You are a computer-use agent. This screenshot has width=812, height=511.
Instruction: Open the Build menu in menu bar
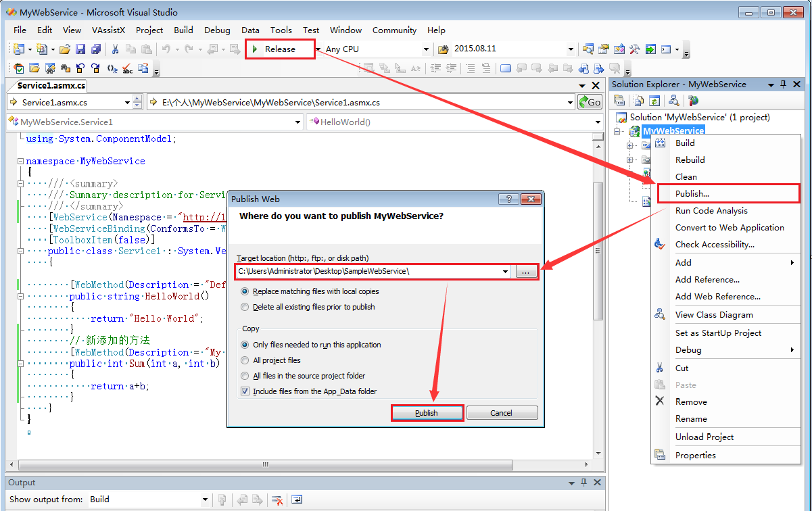tap(183, 30)
